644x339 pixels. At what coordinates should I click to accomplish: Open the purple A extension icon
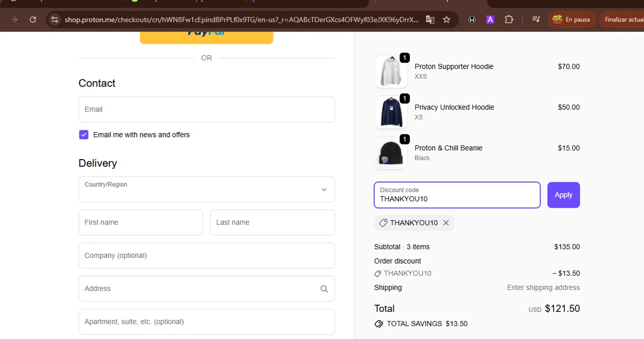tap(490, 19)
